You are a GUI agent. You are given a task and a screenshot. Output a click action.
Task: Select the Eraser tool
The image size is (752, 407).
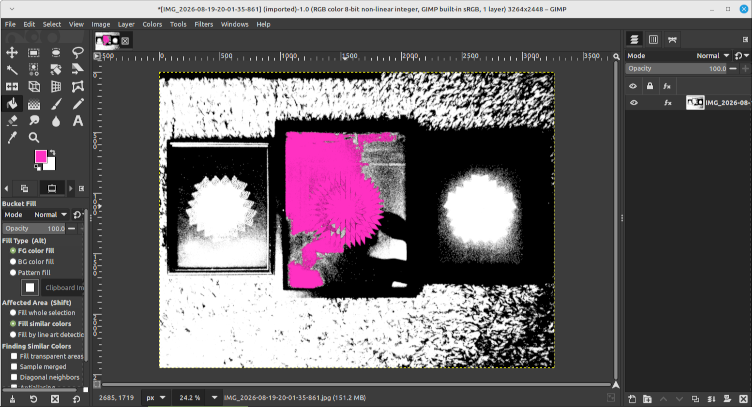12,121
